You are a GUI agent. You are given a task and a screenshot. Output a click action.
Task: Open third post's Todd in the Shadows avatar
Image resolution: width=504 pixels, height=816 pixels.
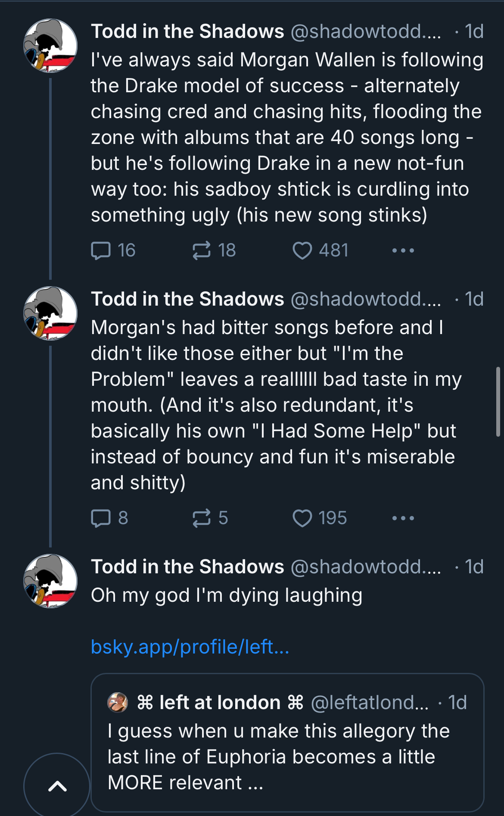[x=50, y=581]
